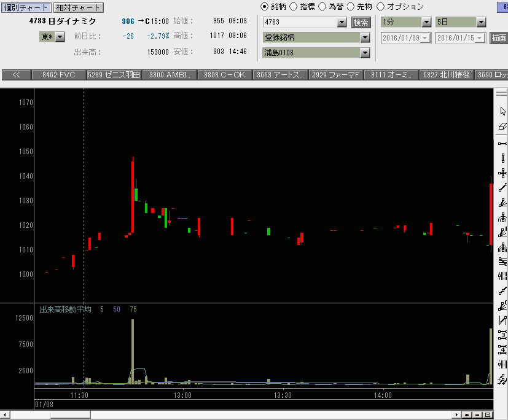This screenshot has height=420, width=508.
Task: Open the 3808 C-OK stock tab
Action: [225, 75]
